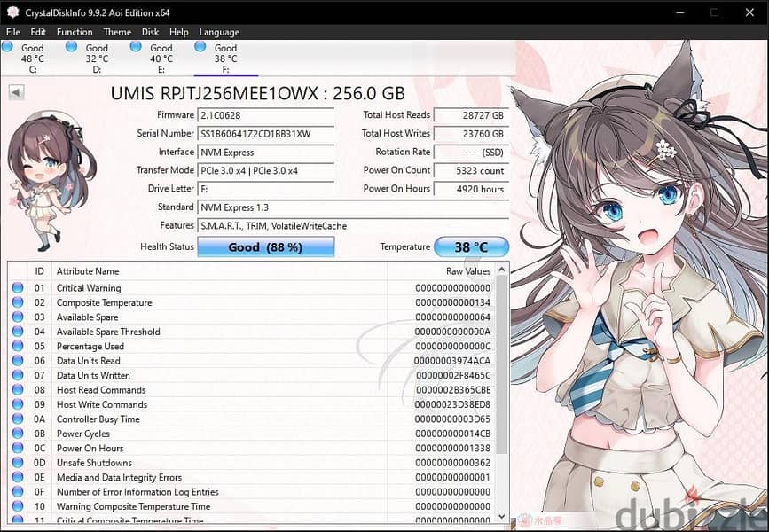Select raw value 00000002F8465C
This screenshot has height=532, width=769.
453,376
